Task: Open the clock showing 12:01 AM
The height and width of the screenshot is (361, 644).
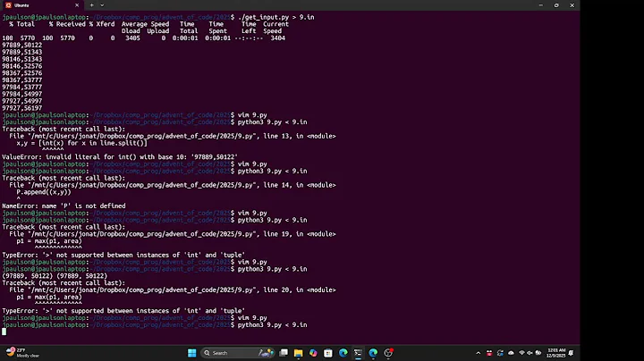Action: (556, 353)
